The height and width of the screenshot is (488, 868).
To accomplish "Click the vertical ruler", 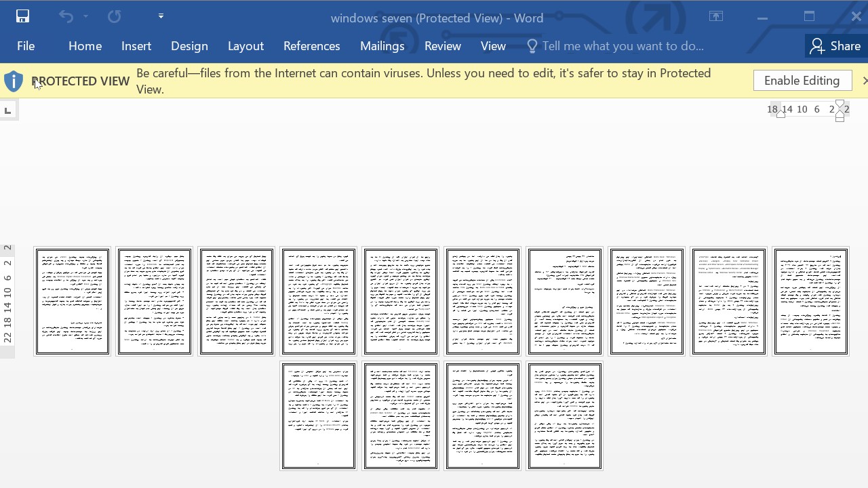I will click(x=7, y=300).
